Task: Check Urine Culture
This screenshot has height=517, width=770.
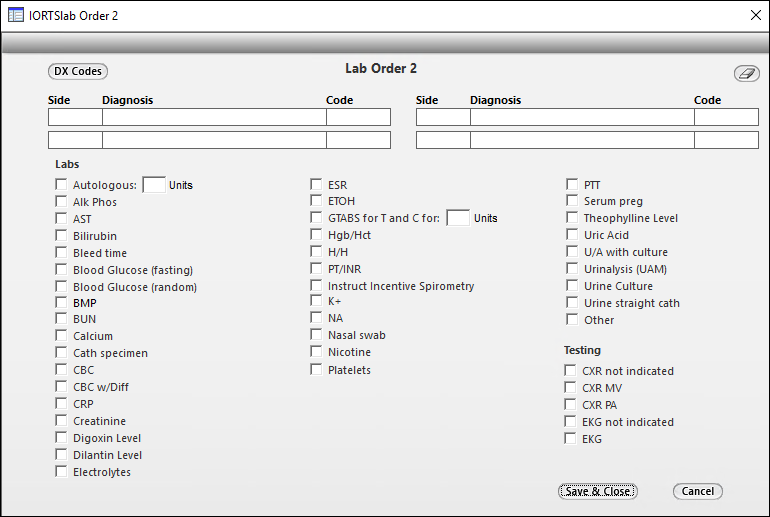Action: pos(572,285)
